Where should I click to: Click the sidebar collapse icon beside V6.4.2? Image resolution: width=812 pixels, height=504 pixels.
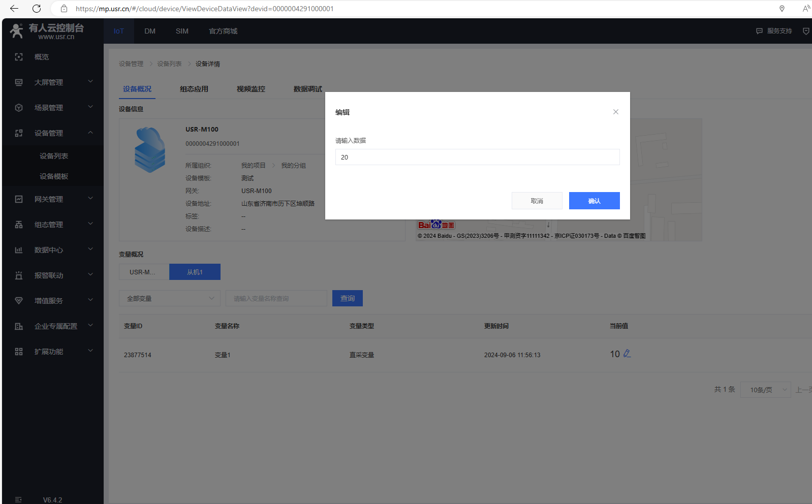click(18, 500)
